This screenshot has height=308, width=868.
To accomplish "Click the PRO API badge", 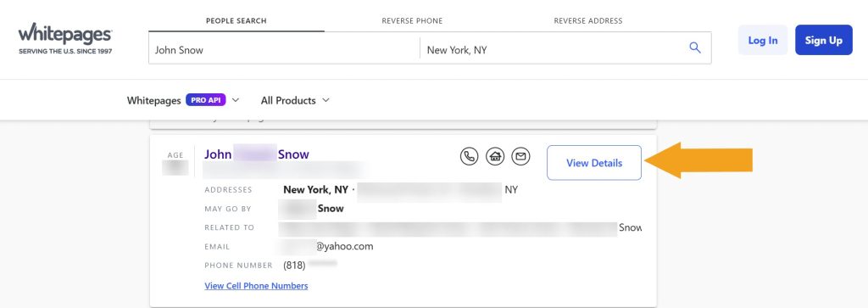I will (x=206, y=100).
